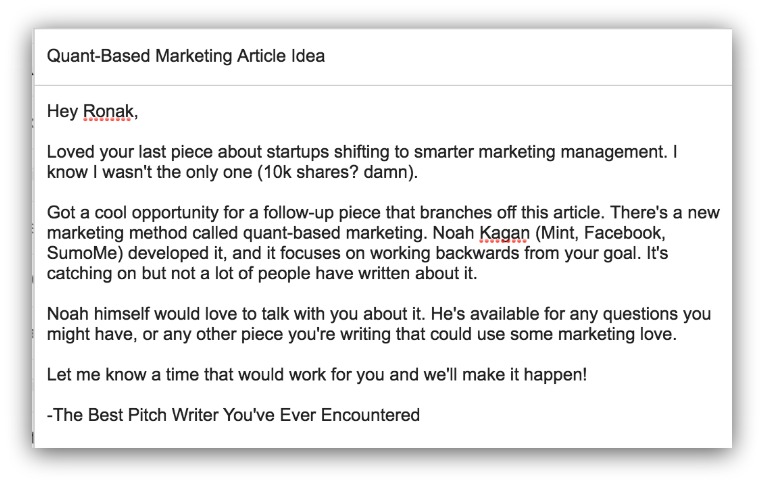This screenshot has width=764, height=484.
Task: Click on the word 'Noah' before Kagan
Action: click(453, 233)
